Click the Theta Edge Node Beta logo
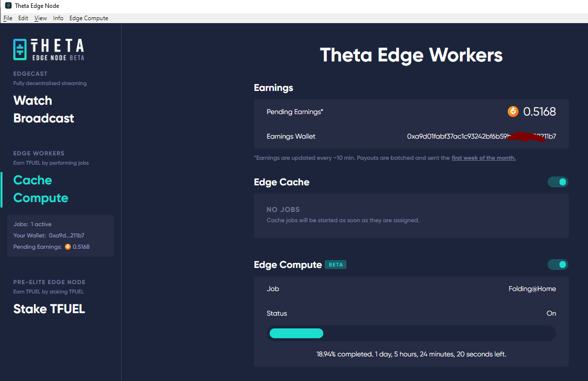Screen dimensions: 588x381 coord(49,50)
